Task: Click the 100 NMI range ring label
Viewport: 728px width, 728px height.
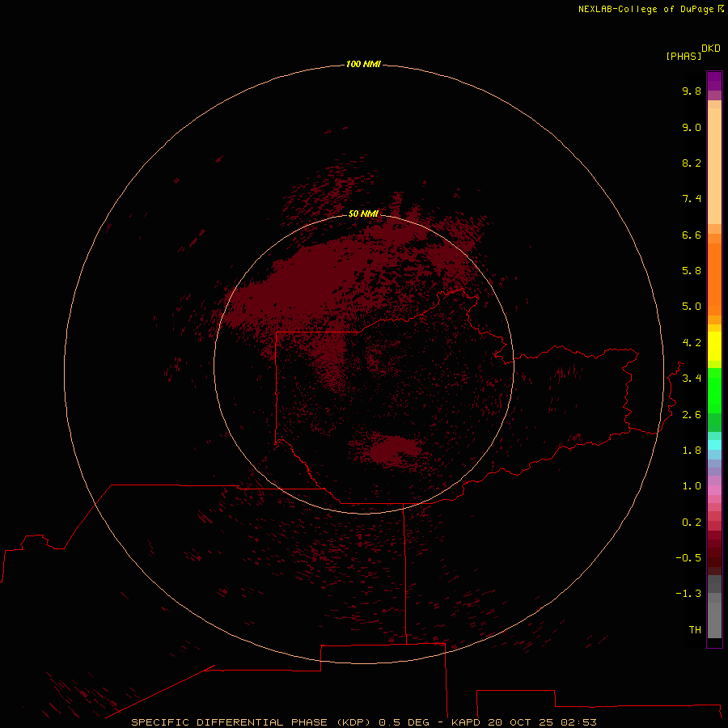Action: [x=363, y=64]
